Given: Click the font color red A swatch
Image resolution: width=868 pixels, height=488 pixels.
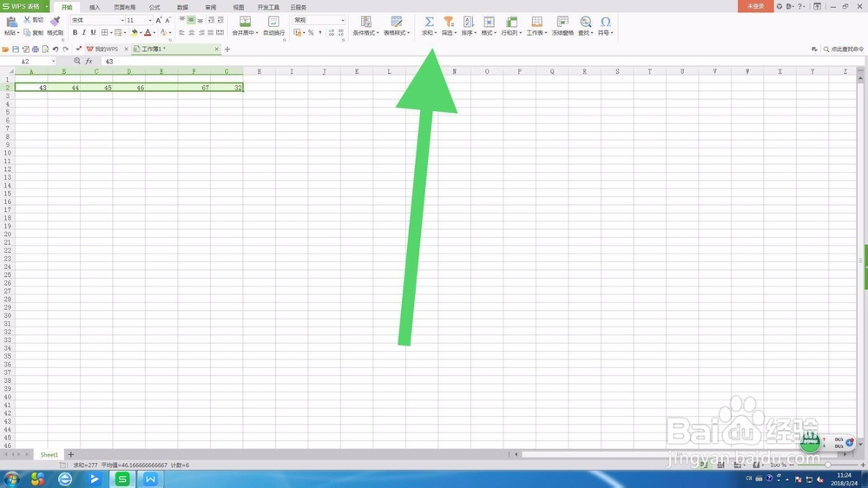Looking at the screenshot, I should [148, 33].
